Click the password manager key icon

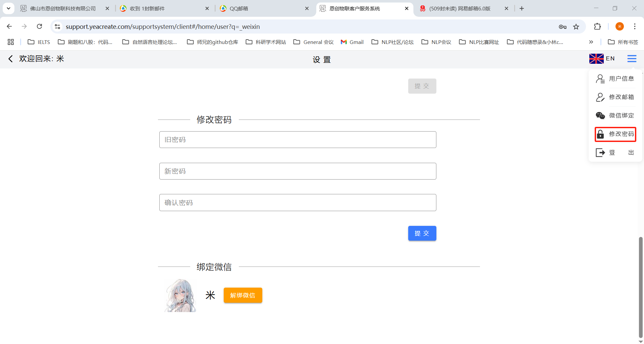click(562, 27)
